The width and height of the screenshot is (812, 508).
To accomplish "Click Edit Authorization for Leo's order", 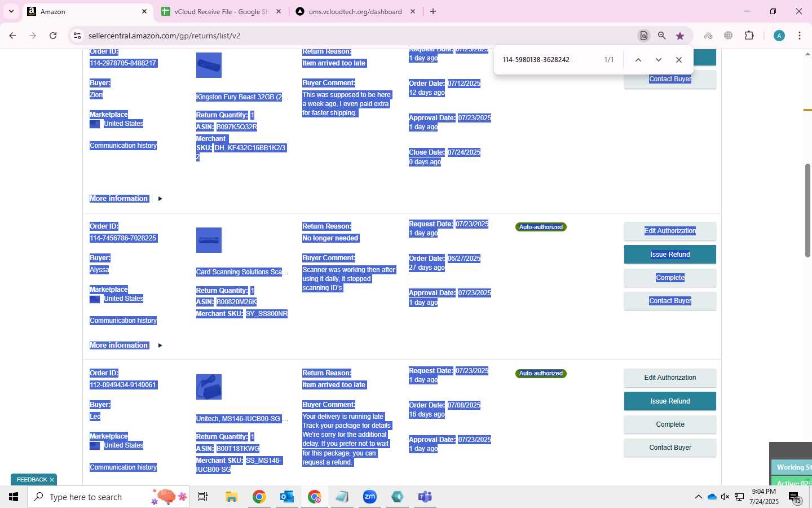I will coord(670,378).
